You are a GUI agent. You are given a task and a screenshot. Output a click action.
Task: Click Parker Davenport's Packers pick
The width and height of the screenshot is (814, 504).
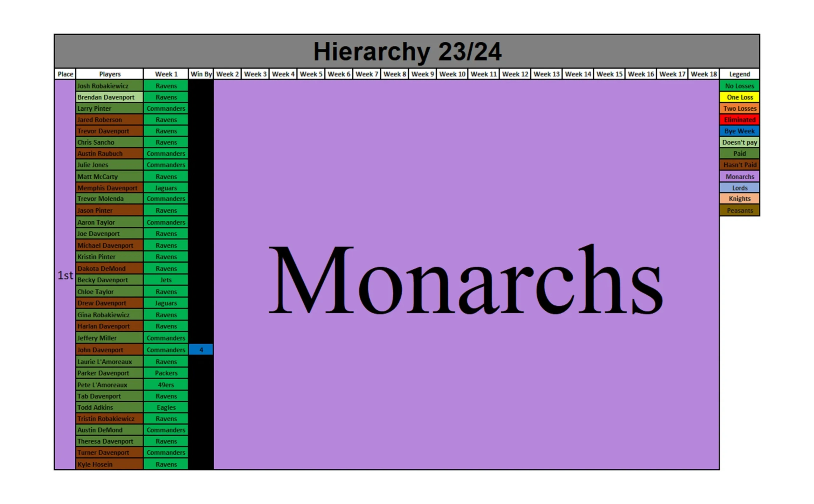pos(166,373)
